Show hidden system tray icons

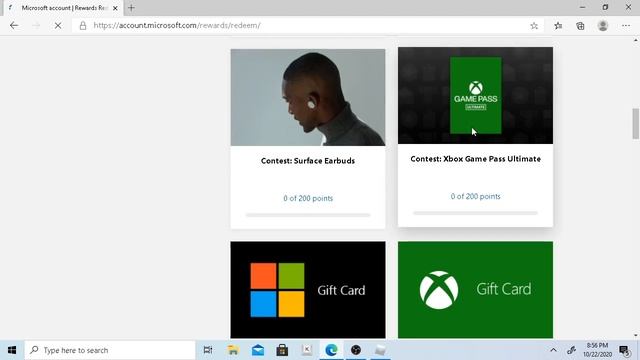click(x=553, y=350)
